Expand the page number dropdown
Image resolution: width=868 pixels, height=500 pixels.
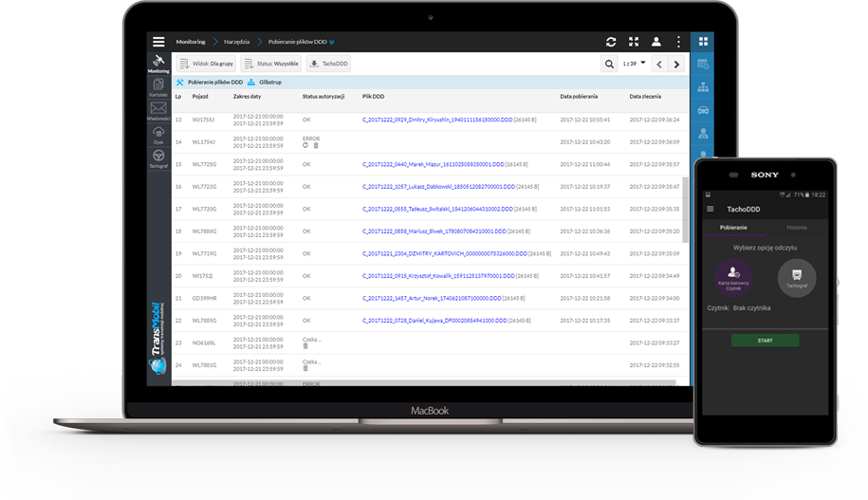pos(643,64)
